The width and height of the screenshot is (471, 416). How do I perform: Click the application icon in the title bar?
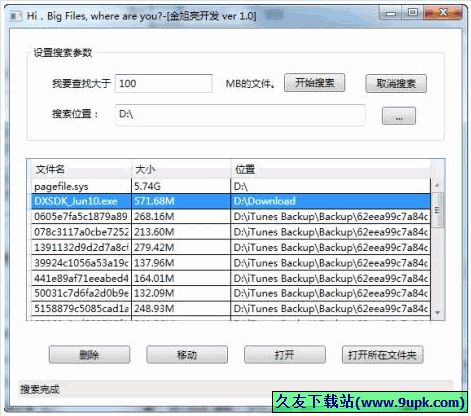coord(16,16)
